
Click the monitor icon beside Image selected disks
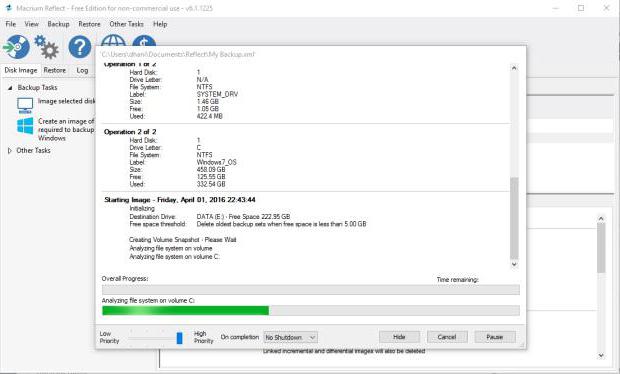(x=25, y=105)
